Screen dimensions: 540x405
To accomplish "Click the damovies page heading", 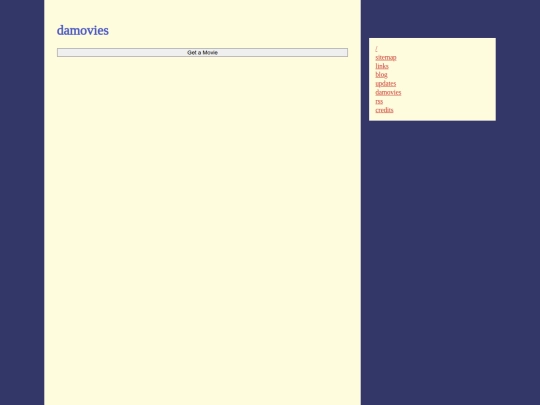I will 83,30.
